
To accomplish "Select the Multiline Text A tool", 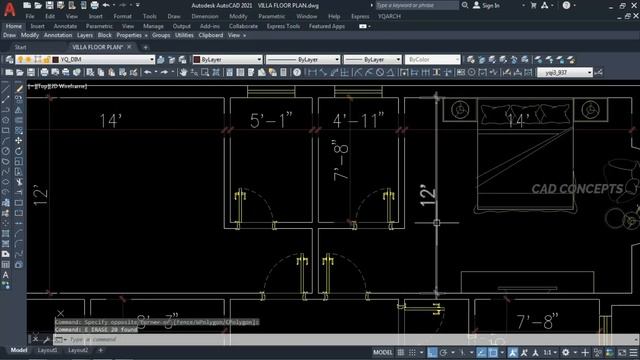I will (5, 276).
